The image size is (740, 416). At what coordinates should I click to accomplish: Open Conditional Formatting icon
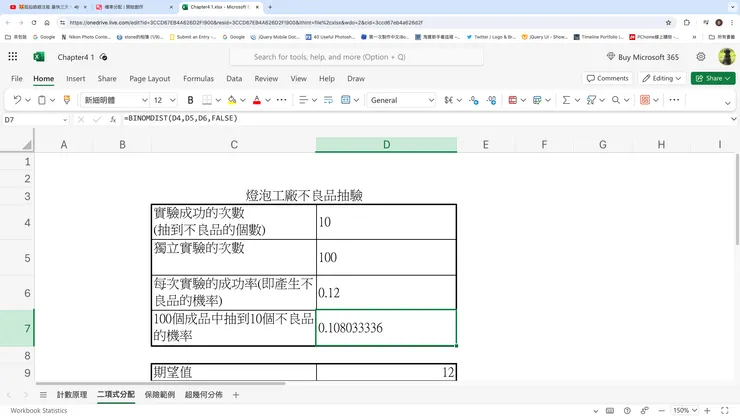[x=513, y=100]
